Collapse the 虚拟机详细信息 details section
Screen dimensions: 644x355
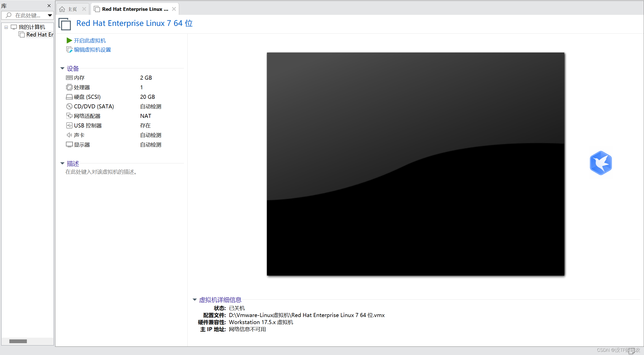coord(194,300)
